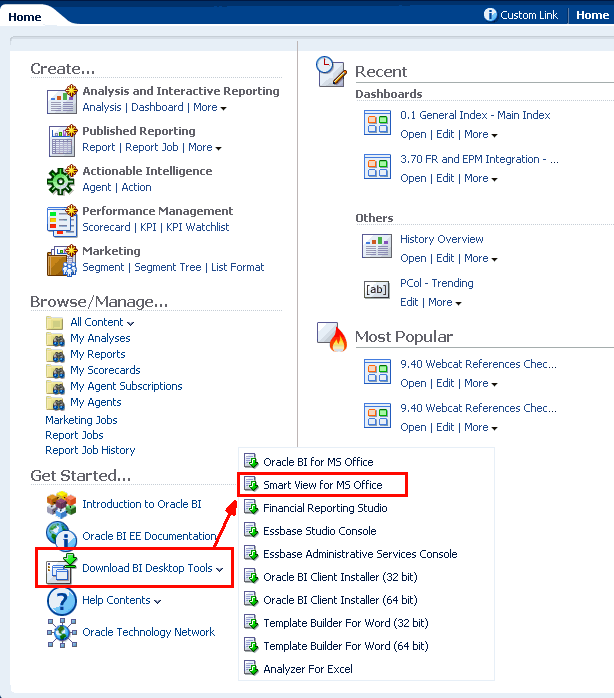Open the Custom Link in header

(529, 15)
